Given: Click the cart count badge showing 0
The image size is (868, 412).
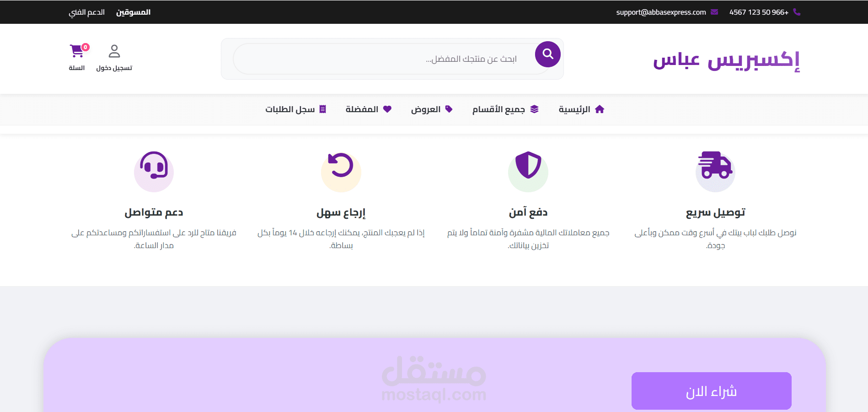Looking at the screenshot, I should [86, 47].
